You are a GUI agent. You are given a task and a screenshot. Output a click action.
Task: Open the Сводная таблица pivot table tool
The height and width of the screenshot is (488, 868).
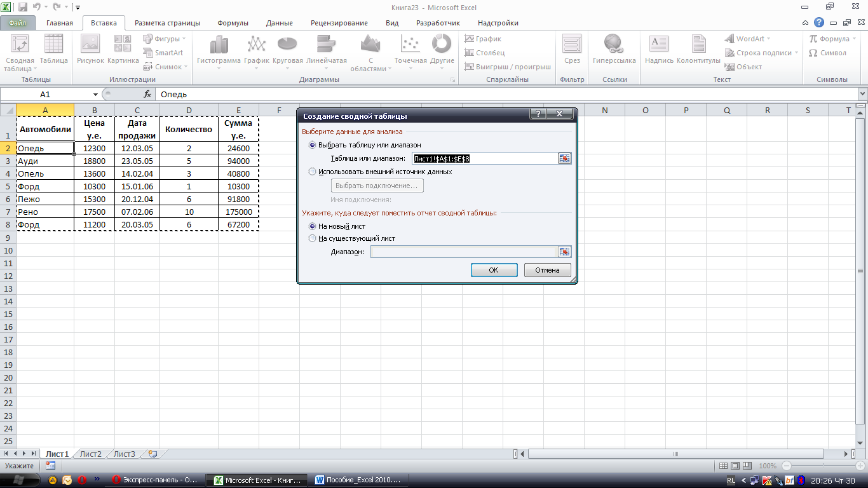[x=20, y=53]
